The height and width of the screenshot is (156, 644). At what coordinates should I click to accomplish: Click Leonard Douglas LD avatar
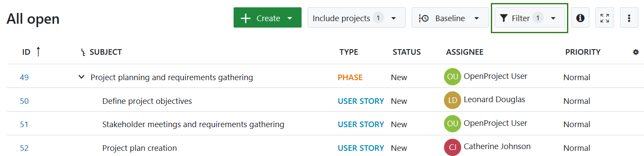coord(453,100)
